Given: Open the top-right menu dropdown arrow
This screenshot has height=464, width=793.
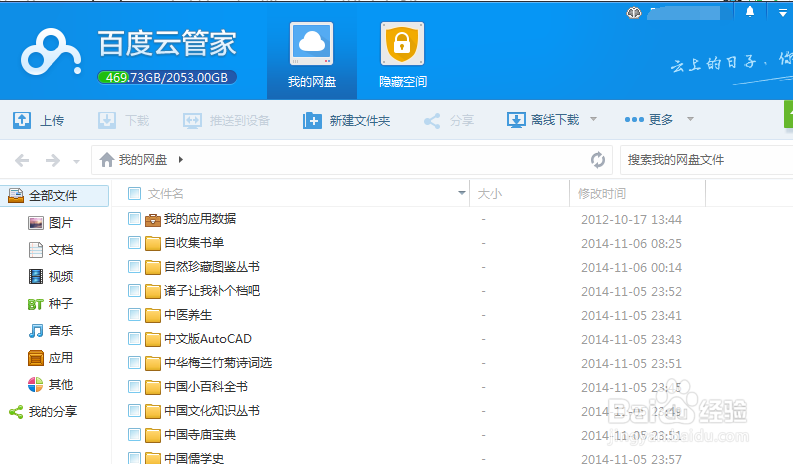Looking at the screenshot, I should click(x=783, y=13).
